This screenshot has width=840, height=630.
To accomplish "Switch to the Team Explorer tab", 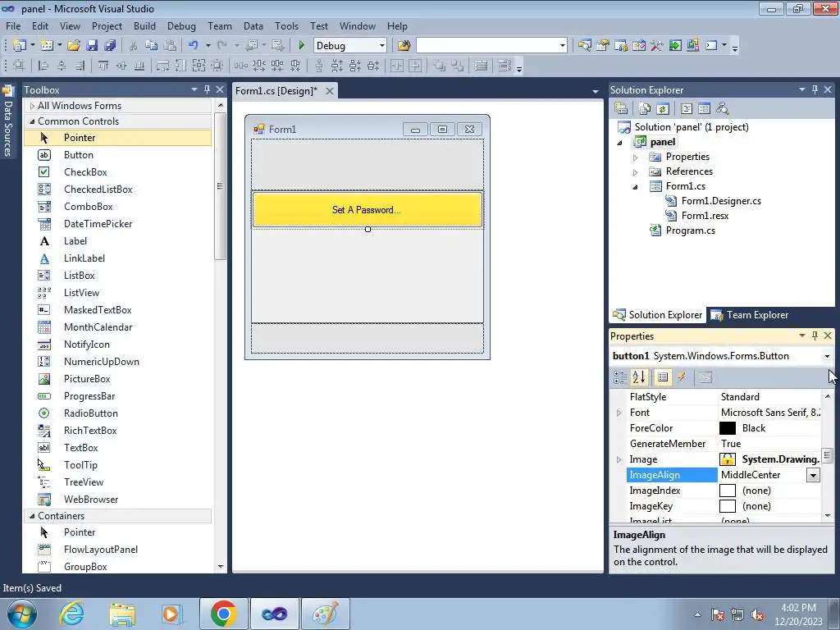I will 750,315.
